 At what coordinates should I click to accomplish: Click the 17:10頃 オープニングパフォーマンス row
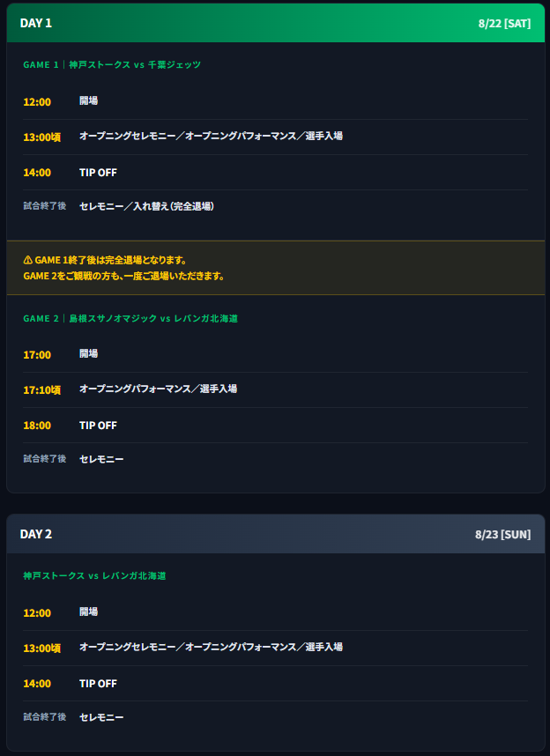coord(276,389)
